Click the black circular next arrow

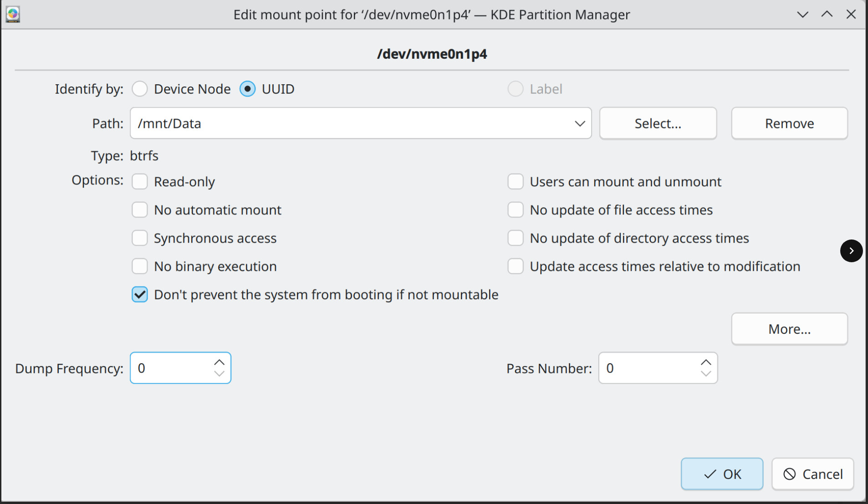[x=851, y=251]
